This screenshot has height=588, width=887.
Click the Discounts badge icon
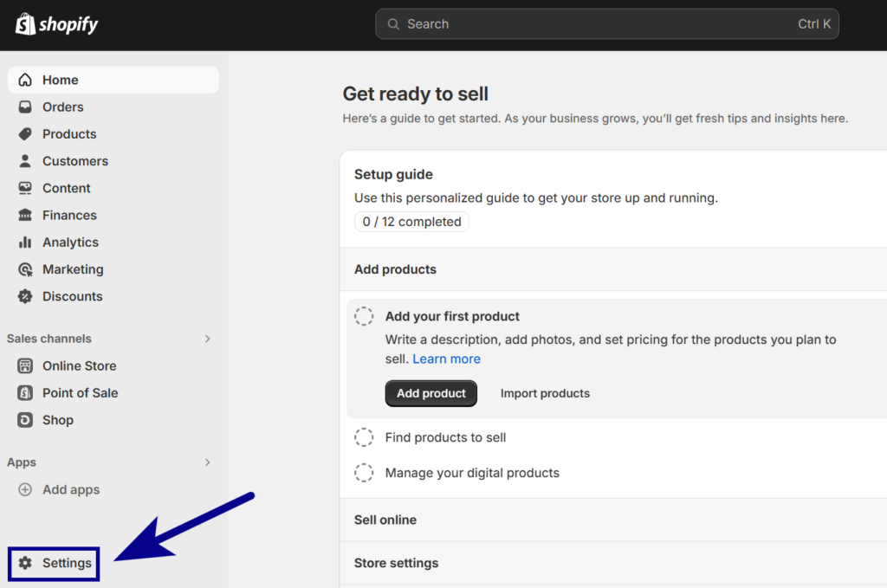[25, 296]
